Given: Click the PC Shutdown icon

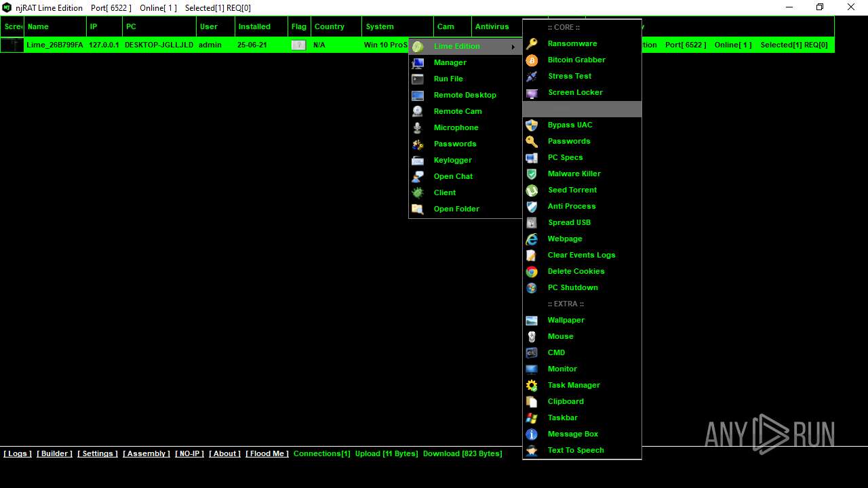Looking at the screenshot, I should (x=532, y=287).
